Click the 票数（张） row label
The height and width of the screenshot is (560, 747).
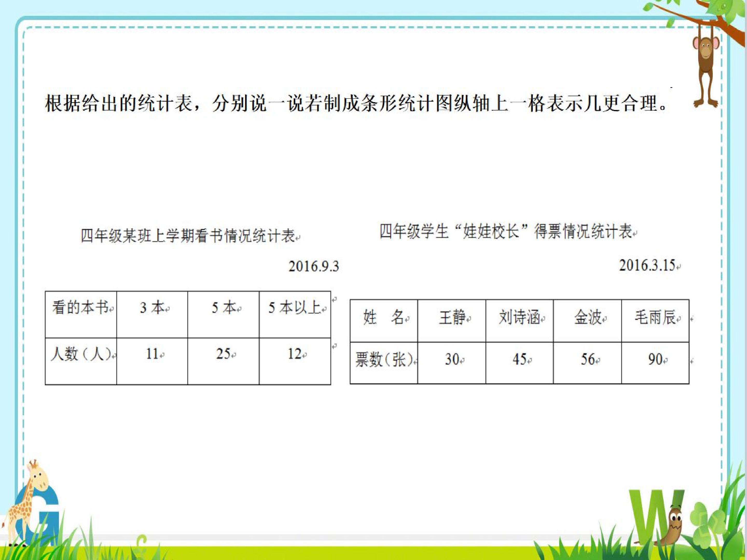coord(384,363)
